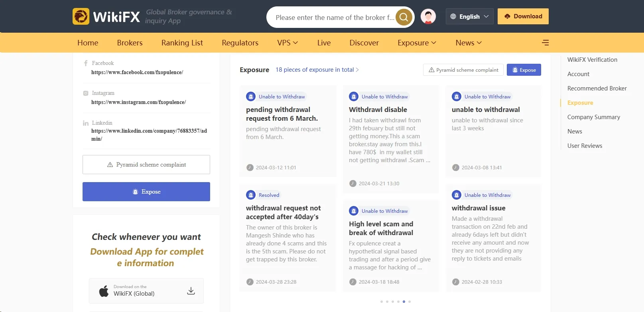Image resolution: width=644 pixels, height=312 pixels.
Task: Click clock icon next to 2024-03-21 13:30
Action: click(x=353, y=184)
